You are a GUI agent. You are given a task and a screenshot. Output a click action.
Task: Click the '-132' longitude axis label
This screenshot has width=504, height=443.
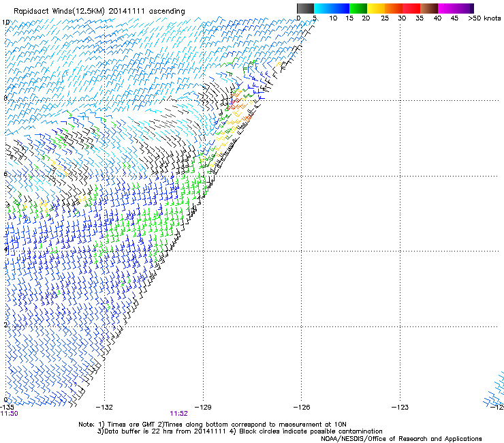104,408
